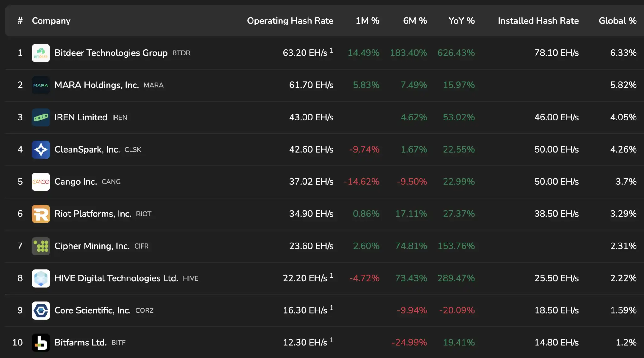Click the Cipher Mining dotted logo
Image resolution: width=644 pixels, height=358 pixels.
click(41, 246)
